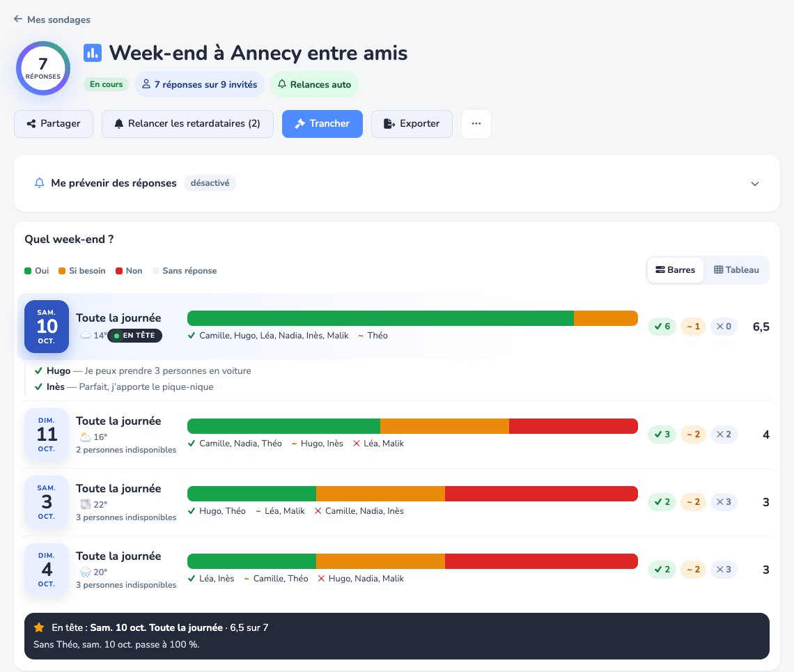Click the bell icon beside Me prévenir des réponses
The image size is (794, 672).
pos(39,183)
